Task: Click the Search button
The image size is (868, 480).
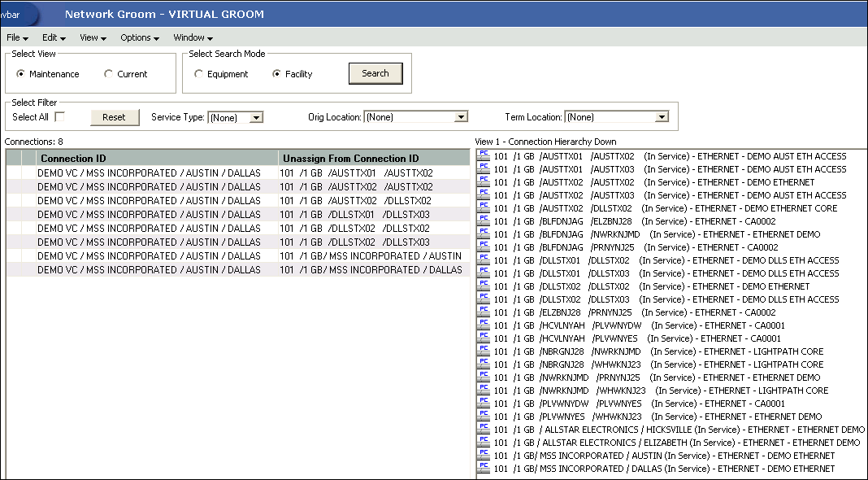Action: coord(375,73)
